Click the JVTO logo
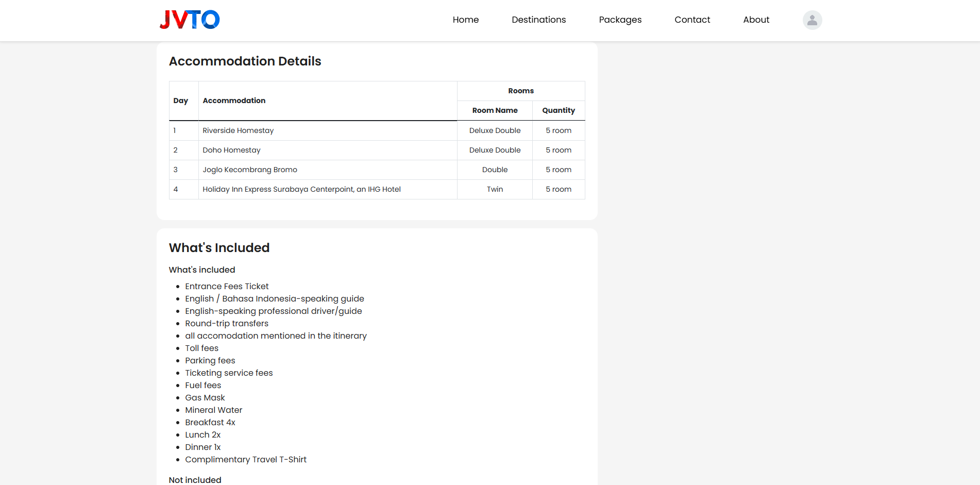 coord(189,19)
